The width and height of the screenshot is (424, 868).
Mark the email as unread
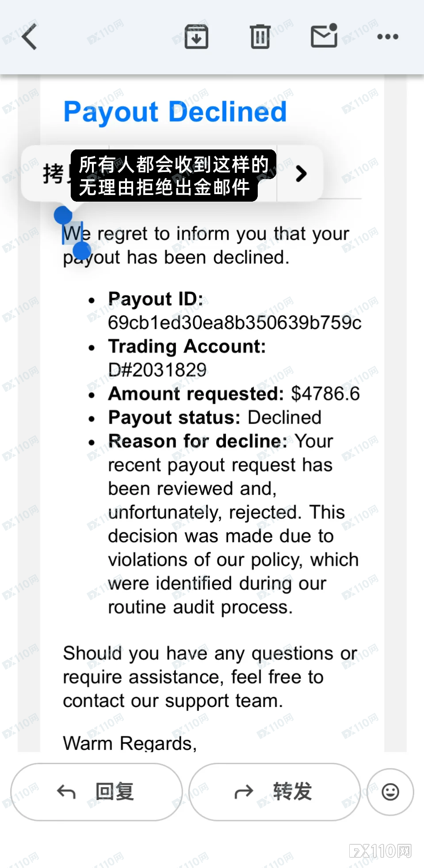[x=324, y=36]
